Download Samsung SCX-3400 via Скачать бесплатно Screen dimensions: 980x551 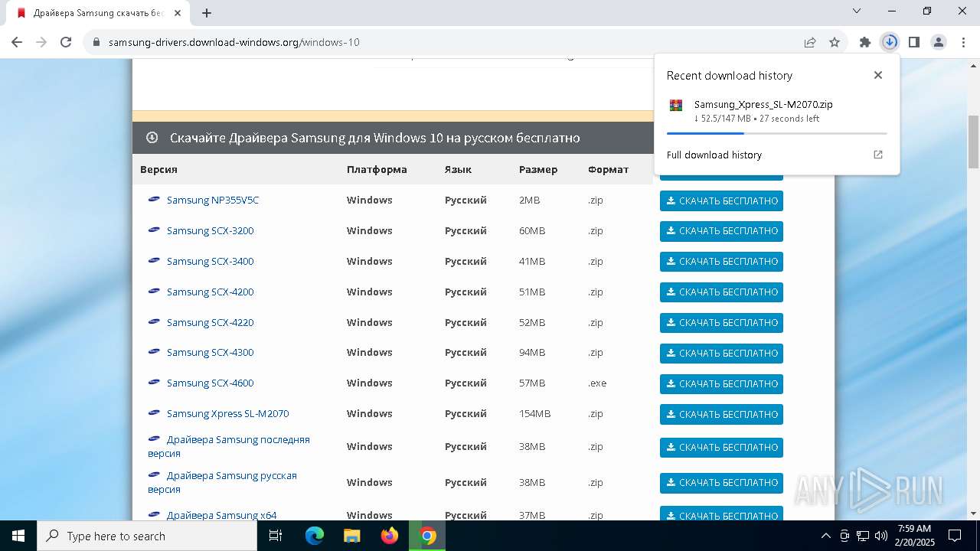click(721, 262)
